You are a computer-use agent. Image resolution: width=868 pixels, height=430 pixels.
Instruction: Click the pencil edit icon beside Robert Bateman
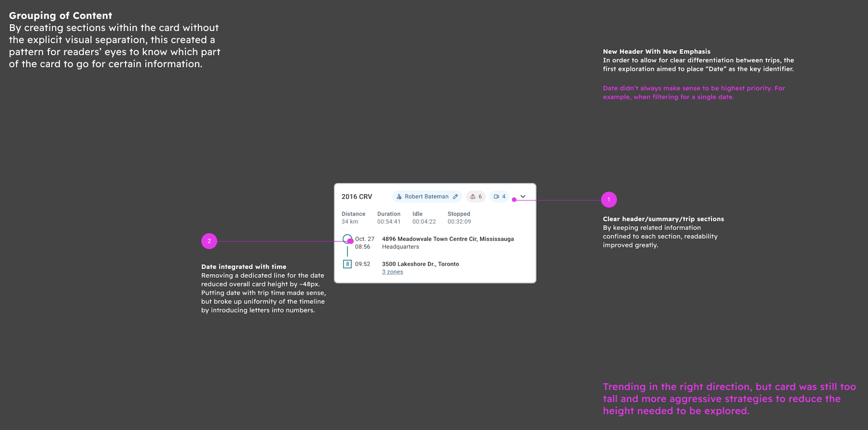455,197
